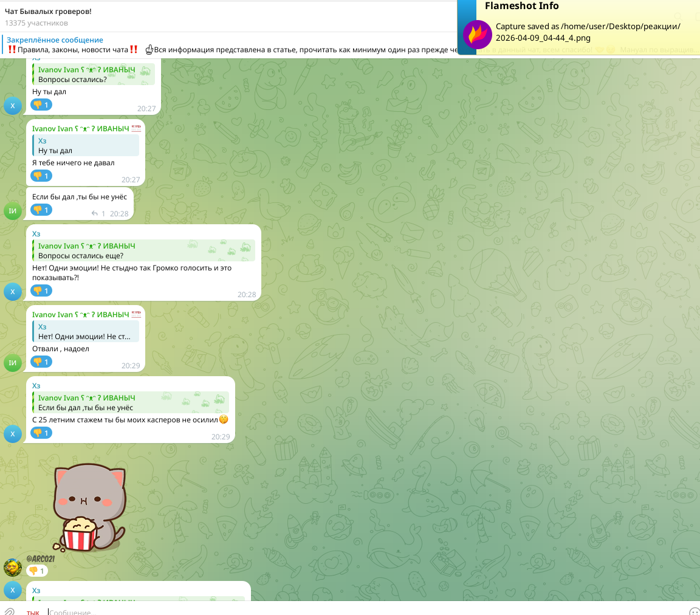The width and height of the screenshot is (700, 615).
Task: Click the thinking emoji after 'касперов не осилил'
Action: 224,419
